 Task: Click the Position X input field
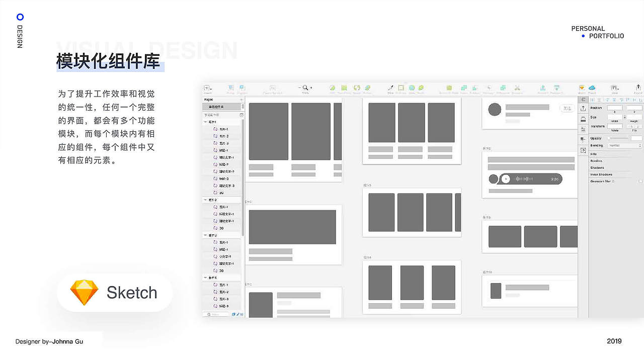point(615,108)
